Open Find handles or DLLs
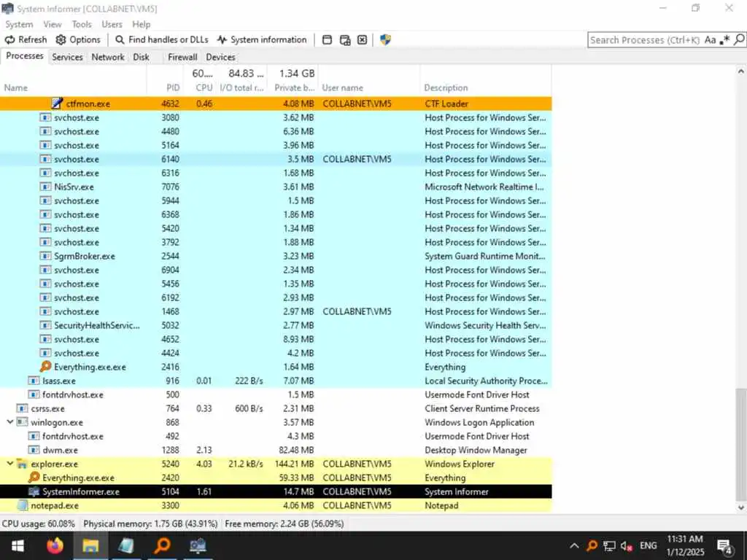747x560 pixels. [x=162, y=39]
